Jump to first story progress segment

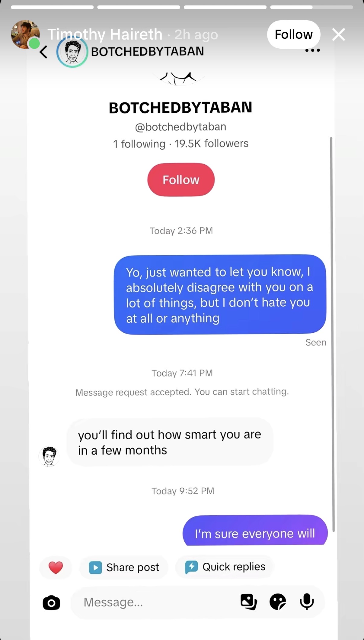coord(52,7)
